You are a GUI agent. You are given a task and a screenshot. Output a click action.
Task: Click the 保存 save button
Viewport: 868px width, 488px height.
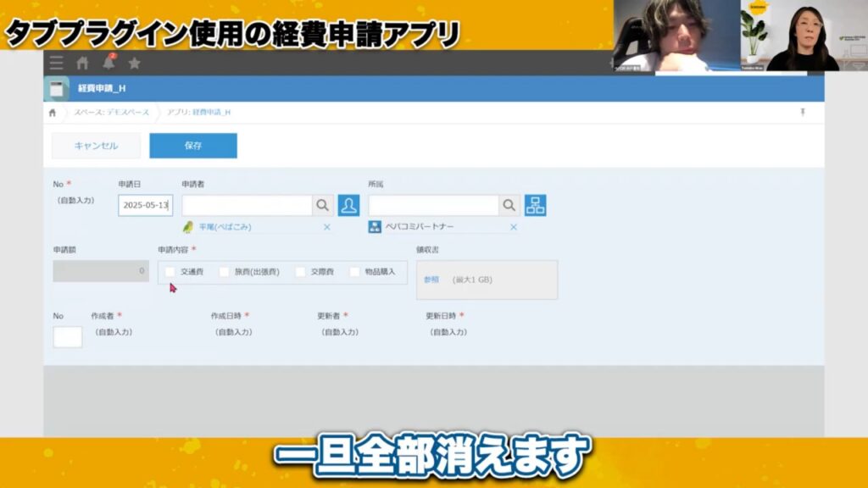pyautogui.click(x=192, y=146)
